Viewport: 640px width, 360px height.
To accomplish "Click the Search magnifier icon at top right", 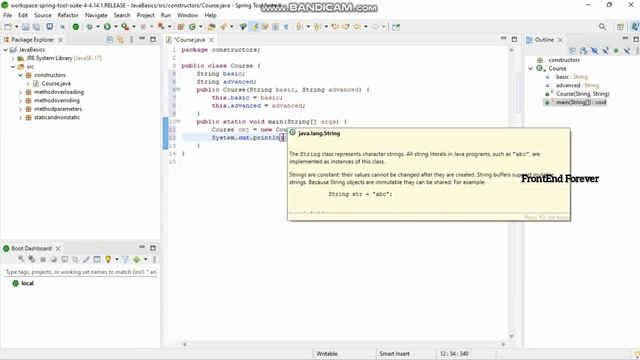I will click(602, 27).
